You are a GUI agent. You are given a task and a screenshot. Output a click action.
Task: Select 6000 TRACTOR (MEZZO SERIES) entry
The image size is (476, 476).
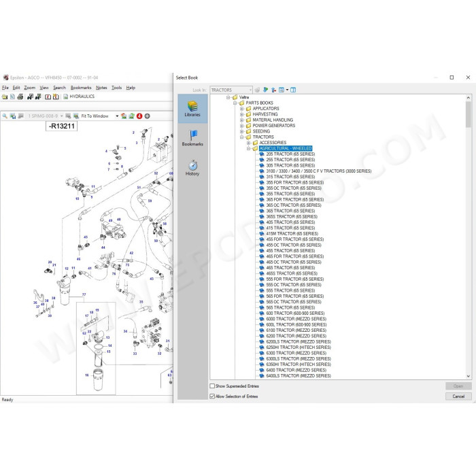tap(296, 319)
